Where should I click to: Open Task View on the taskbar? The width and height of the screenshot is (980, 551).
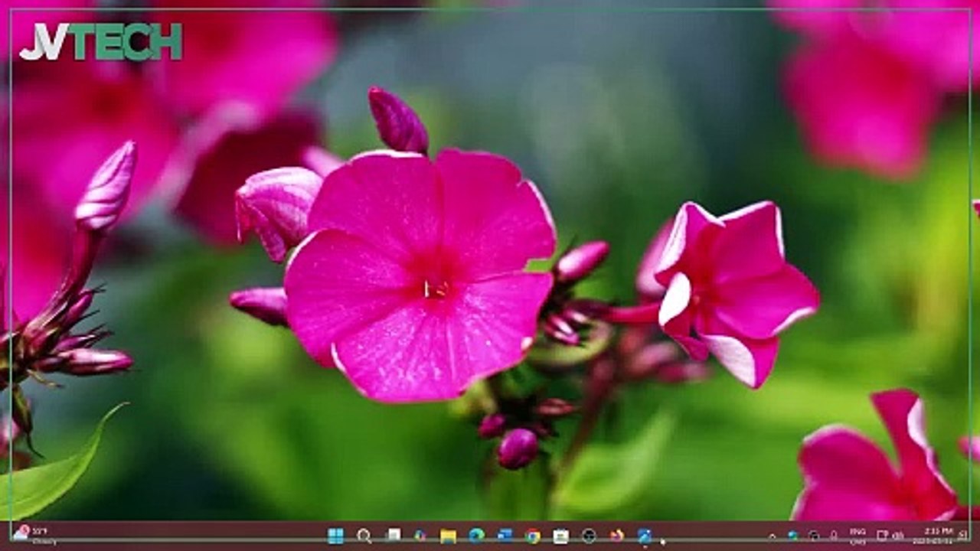[393, 536]
